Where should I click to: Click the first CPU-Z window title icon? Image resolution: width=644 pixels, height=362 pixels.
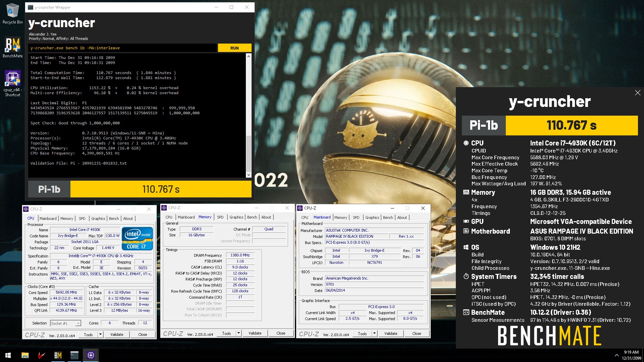[26, 209]
